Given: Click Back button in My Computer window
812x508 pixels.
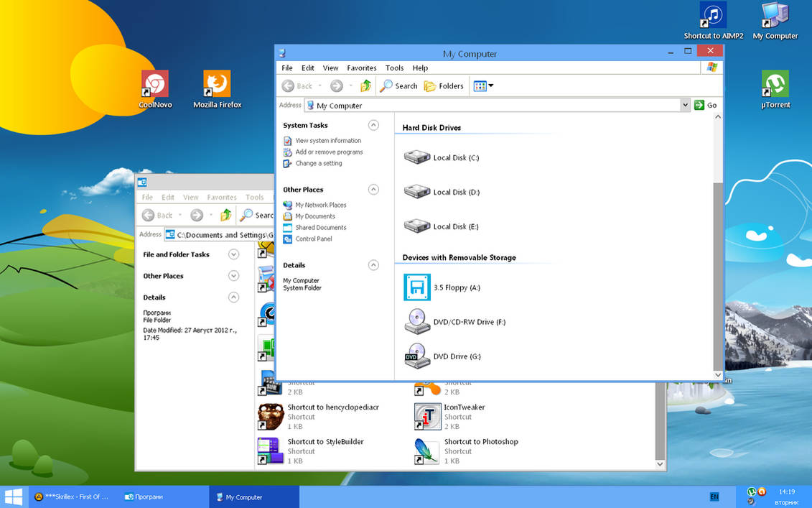Looking at the screenshot, I should (297, 86).
